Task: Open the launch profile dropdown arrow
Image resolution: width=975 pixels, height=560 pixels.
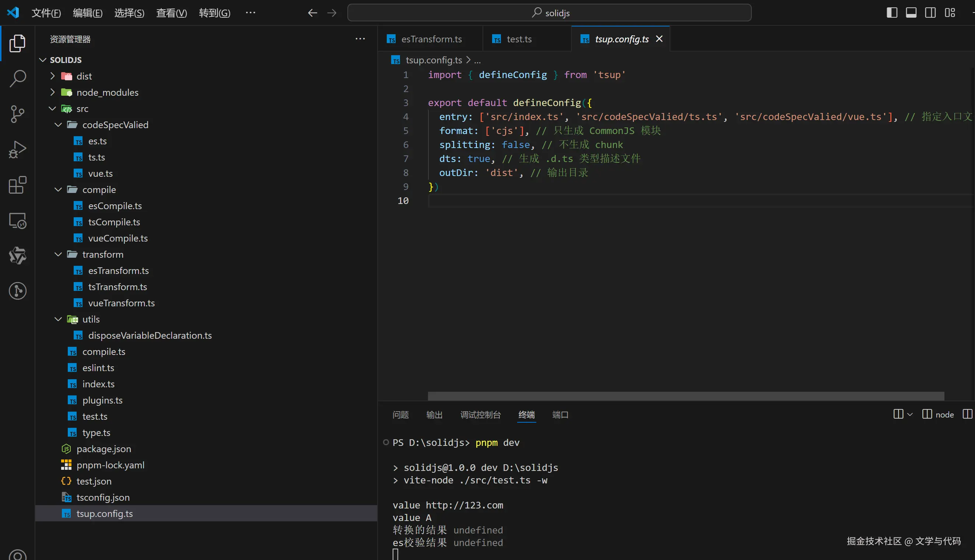Action: (910, 414)
